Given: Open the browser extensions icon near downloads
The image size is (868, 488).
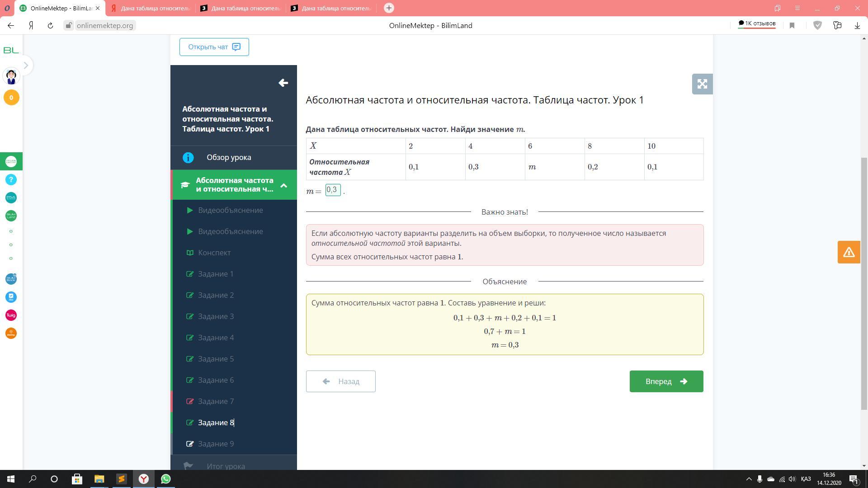Looking at the screenshot, I should [837, 26].
